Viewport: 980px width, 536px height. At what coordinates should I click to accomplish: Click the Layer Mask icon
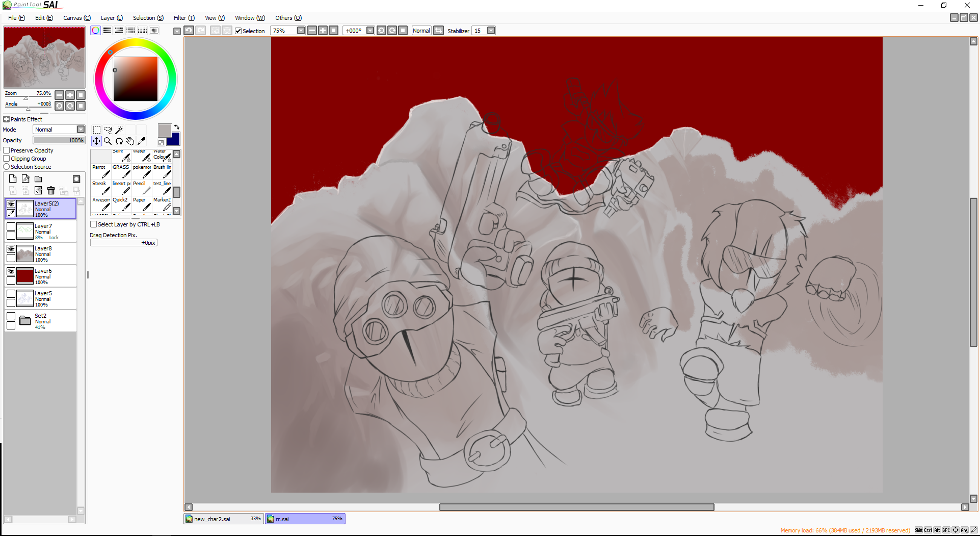pos(76,178)
